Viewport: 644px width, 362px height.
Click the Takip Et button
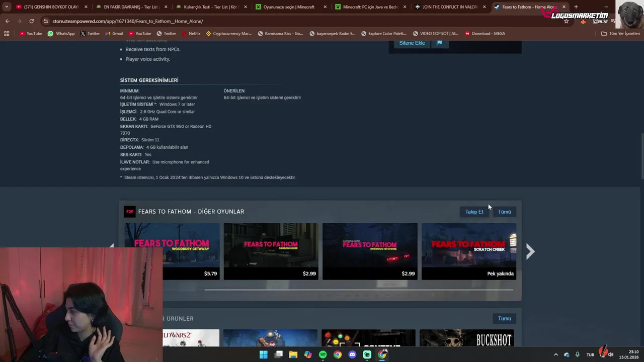(x=474, y=212)
